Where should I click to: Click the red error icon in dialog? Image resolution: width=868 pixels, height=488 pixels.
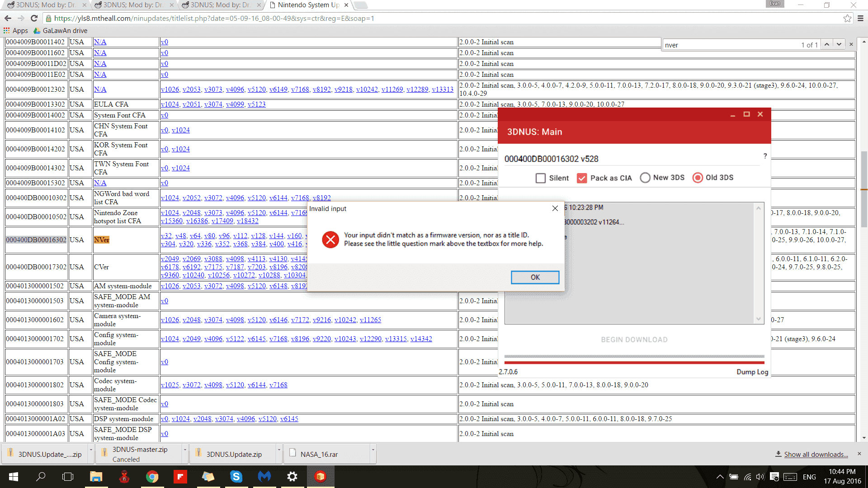tap(330, 239)
